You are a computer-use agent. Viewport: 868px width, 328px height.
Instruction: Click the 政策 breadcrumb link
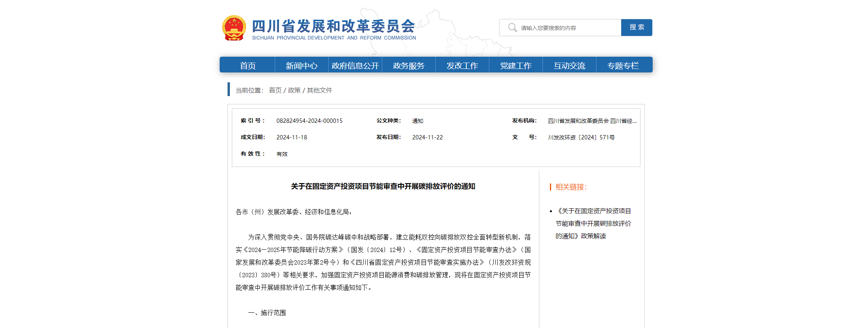click(x=294, y=90)
